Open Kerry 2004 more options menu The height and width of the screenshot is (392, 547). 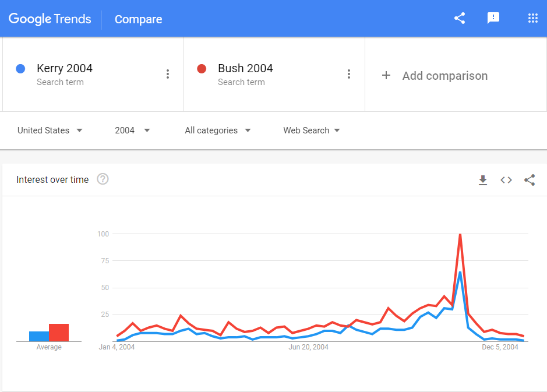pos(168,74)
